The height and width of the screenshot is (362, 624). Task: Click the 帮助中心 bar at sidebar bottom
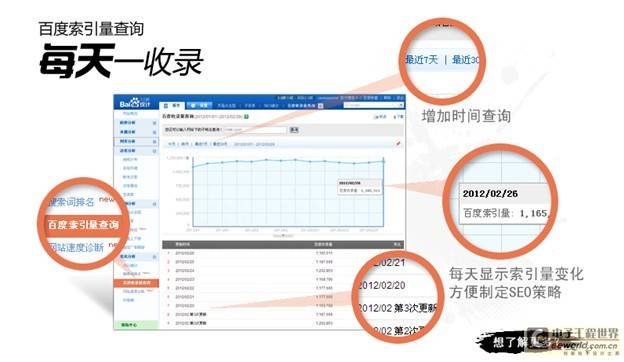[x=136, y=325]
